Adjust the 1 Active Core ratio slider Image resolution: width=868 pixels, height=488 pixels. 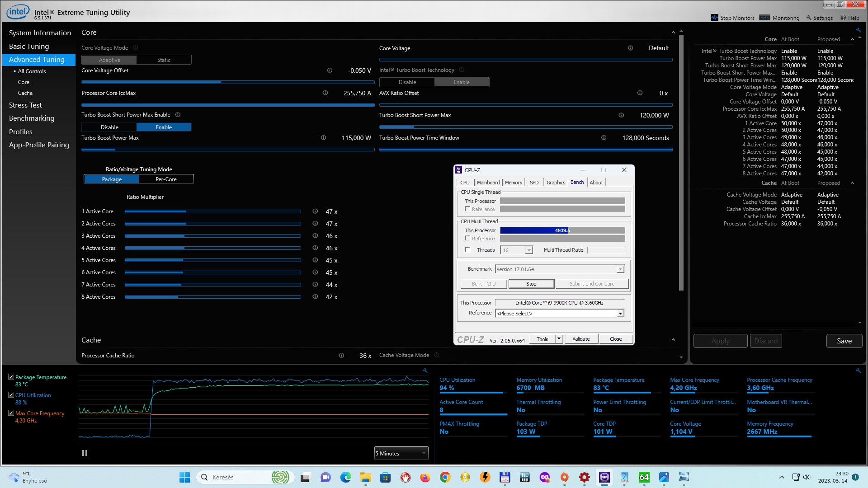213,211
